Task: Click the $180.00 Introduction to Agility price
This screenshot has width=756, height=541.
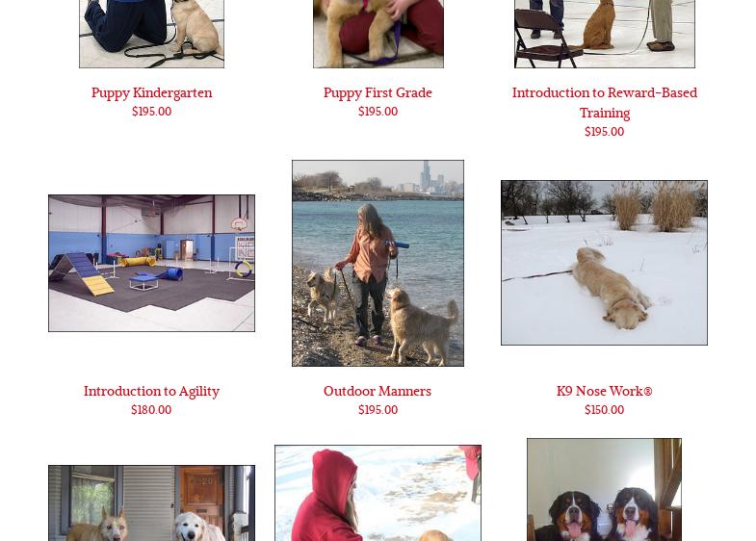Action: click(151, 410)
